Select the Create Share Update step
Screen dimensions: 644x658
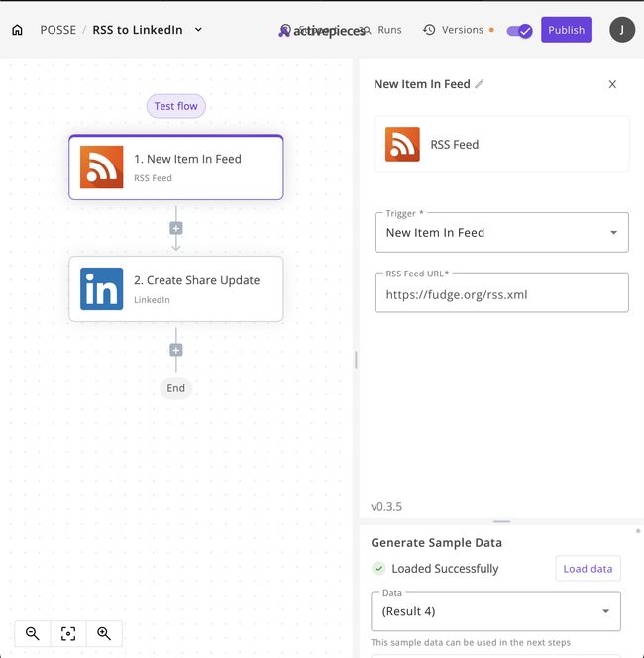176,288
